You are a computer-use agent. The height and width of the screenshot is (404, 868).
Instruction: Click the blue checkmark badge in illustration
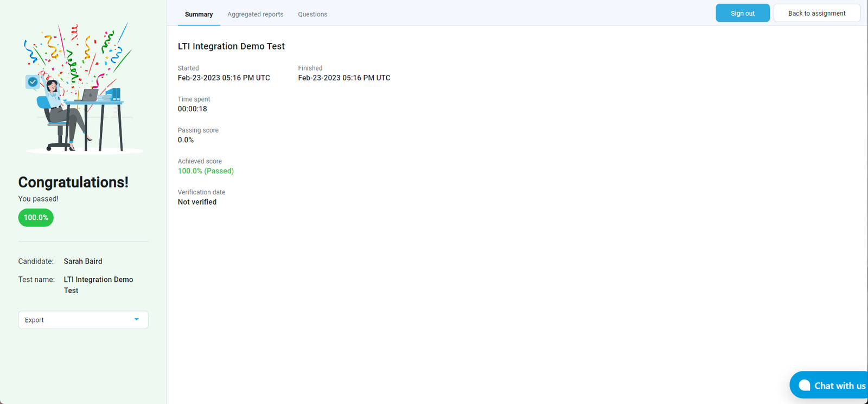click(x=33, y=82)
